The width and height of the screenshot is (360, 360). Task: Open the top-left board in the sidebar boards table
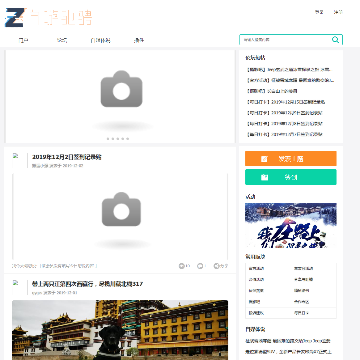(x=256, y=268)
